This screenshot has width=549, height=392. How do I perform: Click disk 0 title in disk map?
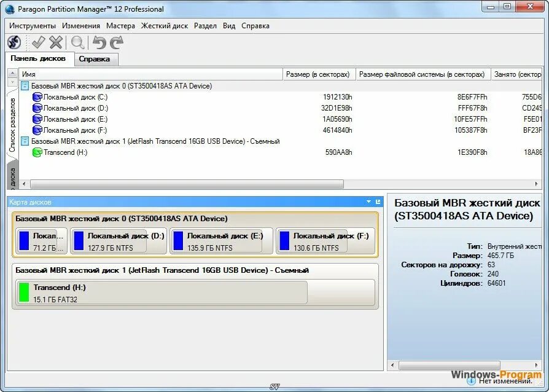coord(122,219)
